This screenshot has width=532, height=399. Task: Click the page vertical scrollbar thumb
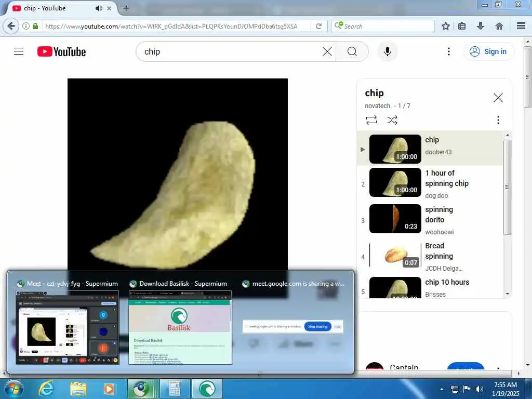click(x=527, y=77)
